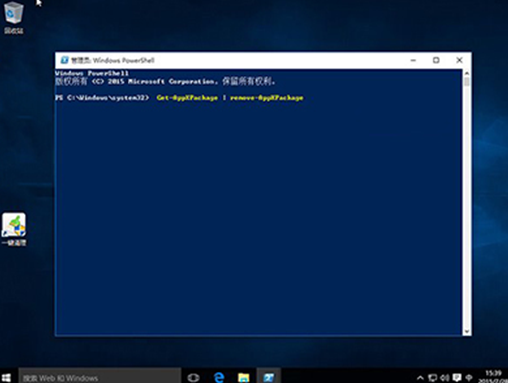This screenshot has width=508, height=383.
Task: Click the PowerShell scrollbar down arrow
Action: pyautogui.click(x=467, y=331)
